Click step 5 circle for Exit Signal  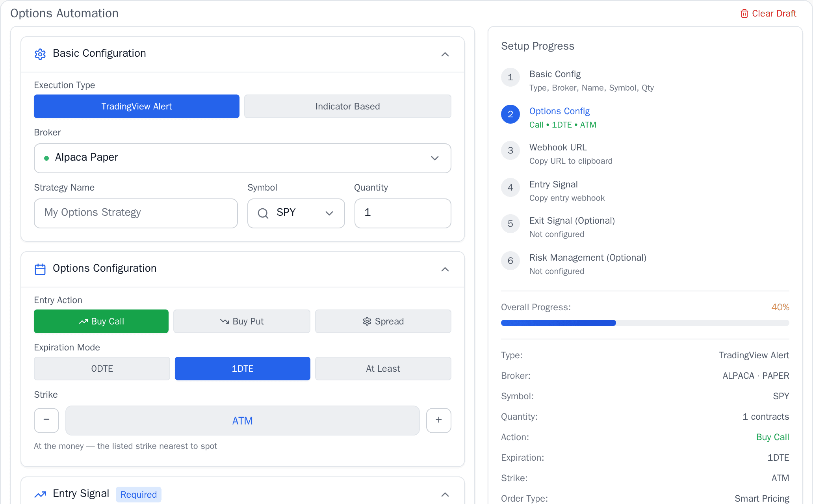[x=510, y=224]
